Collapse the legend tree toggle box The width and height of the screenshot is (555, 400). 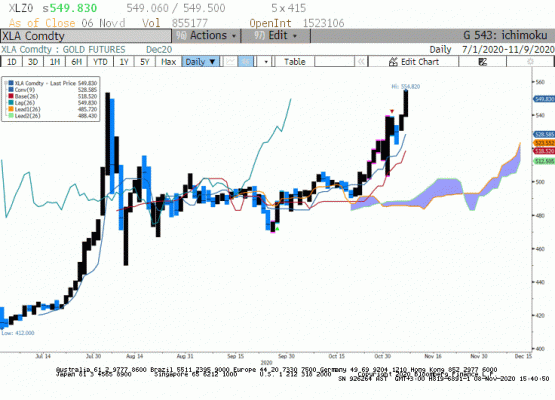tap(6, 83)
